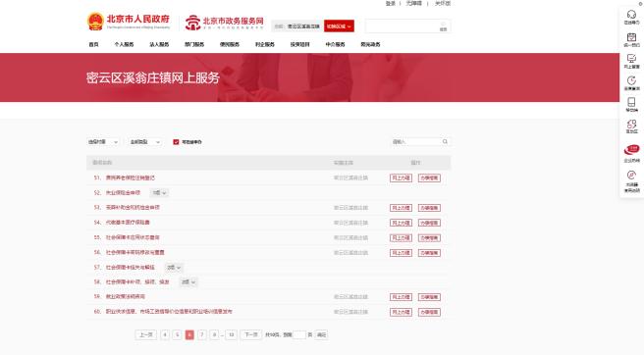This screenshot has height=355, width=644.
Task: Click the Beijing People's Government emblem logo
Action: (95, 22)
